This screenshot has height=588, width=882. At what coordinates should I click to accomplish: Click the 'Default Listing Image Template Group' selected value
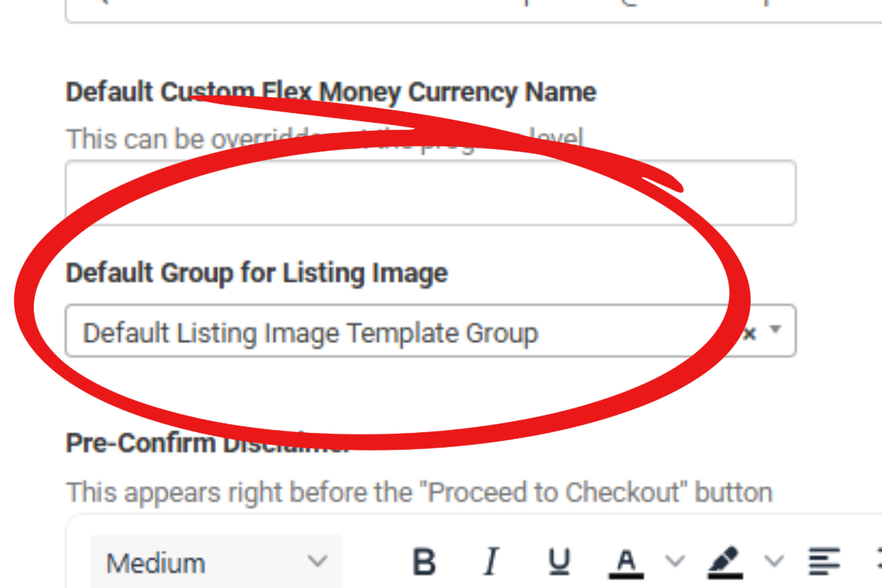point(310,333)
